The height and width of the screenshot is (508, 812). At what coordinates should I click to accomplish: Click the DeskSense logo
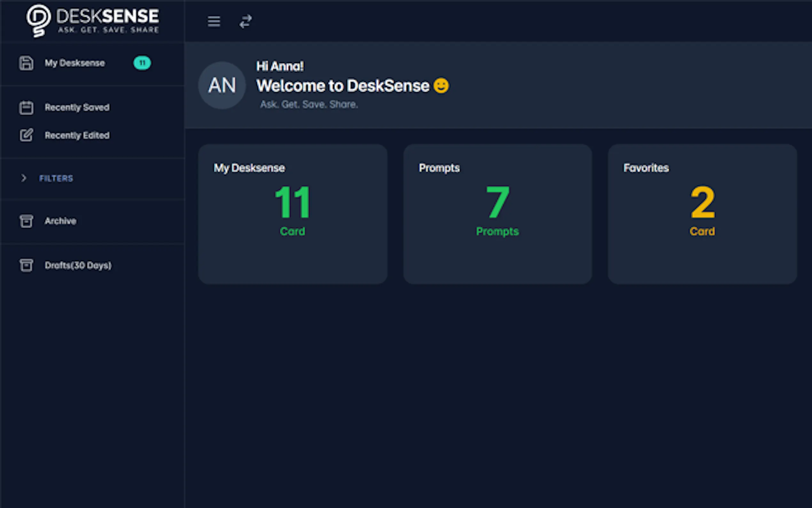[x=92, y=20]
